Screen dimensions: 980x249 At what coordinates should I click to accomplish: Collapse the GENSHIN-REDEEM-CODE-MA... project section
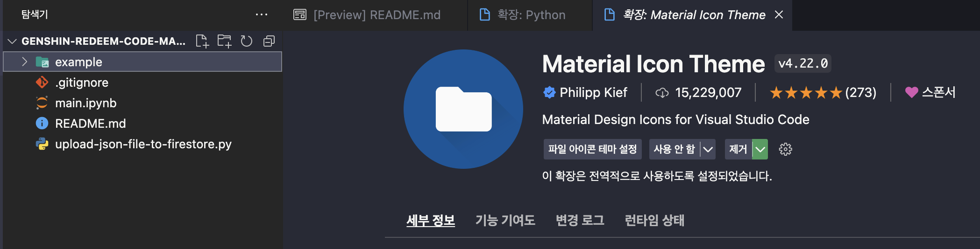click(13, 41)
